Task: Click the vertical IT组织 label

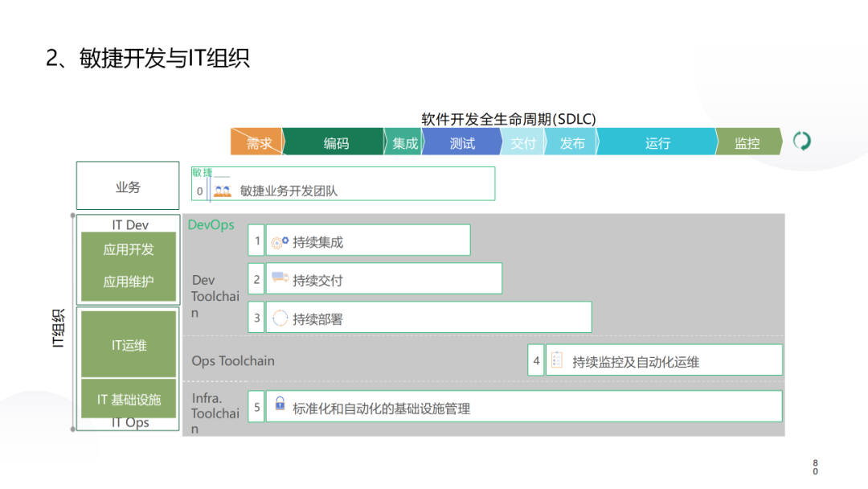Action: tap(58, 328)
